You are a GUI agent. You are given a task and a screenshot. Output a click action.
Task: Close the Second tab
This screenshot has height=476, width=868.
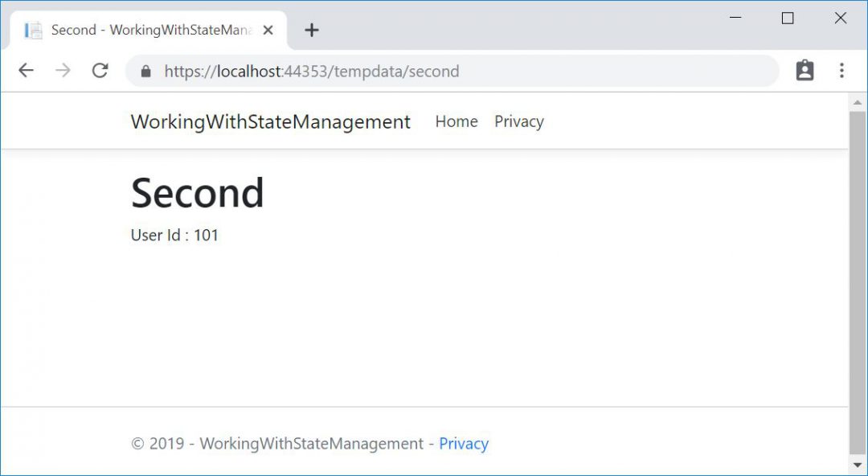click(268, 31)
